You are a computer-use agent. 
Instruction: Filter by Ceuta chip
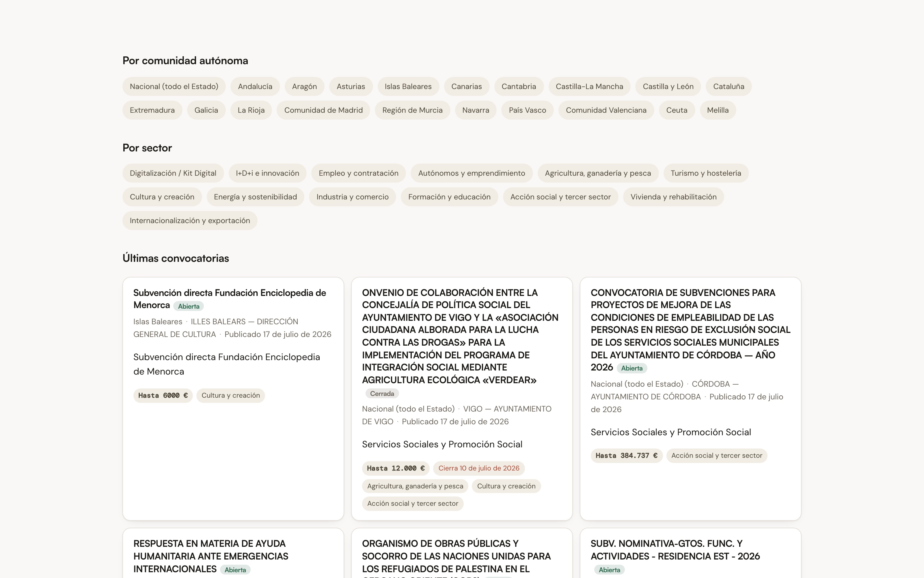pos(677,110)
